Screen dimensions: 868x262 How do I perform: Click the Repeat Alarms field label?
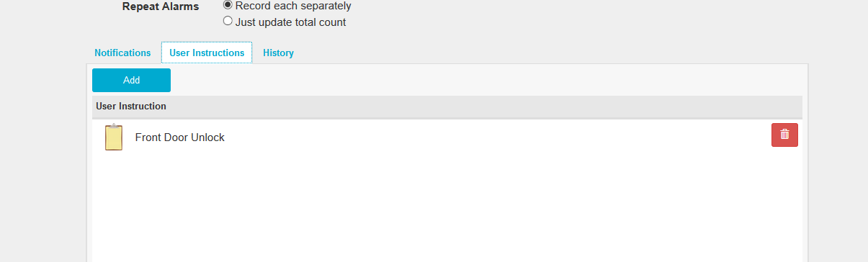[x=161, y=6]
